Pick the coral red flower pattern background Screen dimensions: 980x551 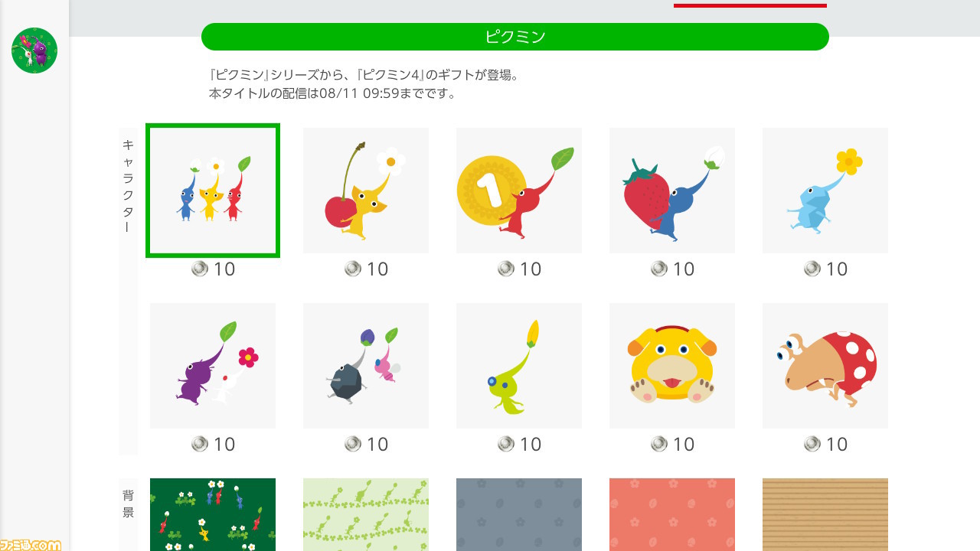(x=672, y=514)
